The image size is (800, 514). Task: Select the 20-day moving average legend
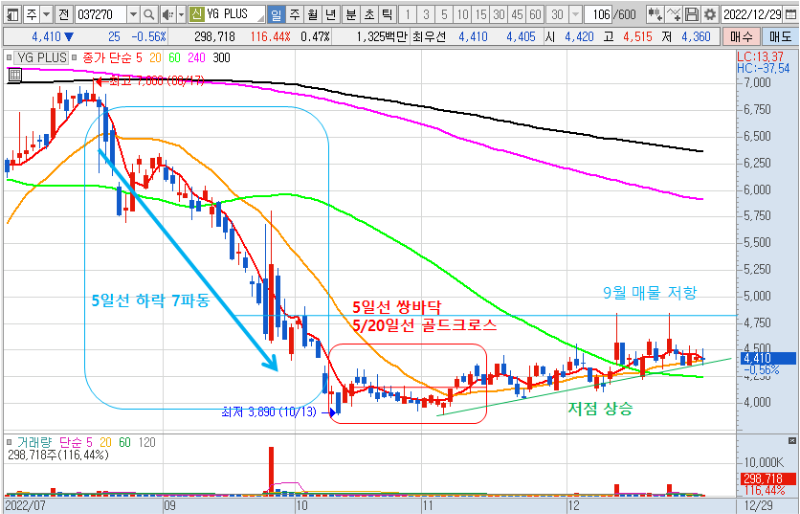155,58
